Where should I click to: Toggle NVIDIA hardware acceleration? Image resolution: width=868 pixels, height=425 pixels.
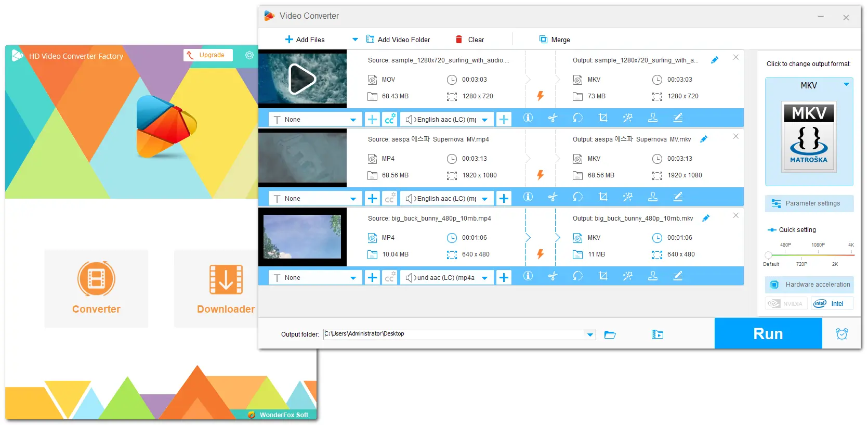[x=786, y=304]
